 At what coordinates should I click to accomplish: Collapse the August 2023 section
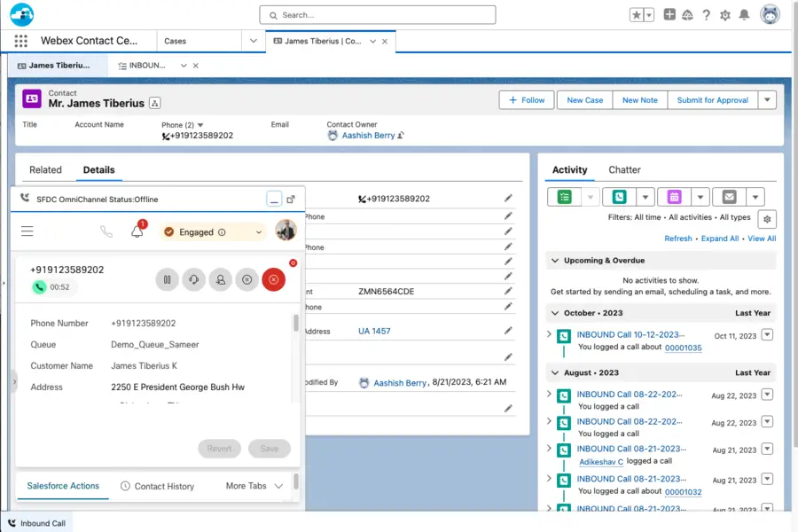(555, 372)
